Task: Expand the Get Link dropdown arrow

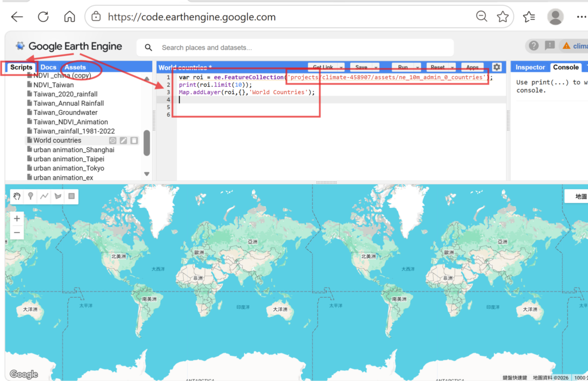Action: (x=341, y=68)
